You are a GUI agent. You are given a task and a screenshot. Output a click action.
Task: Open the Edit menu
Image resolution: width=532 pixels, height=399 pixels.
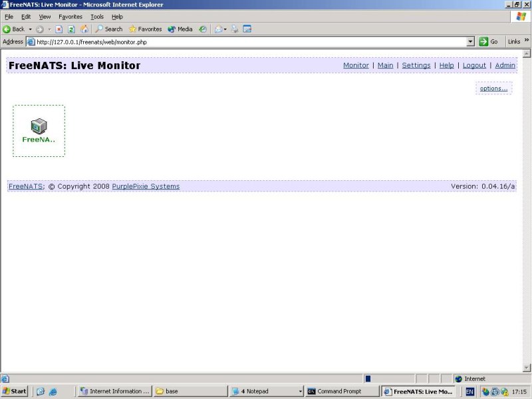point(26,17)
